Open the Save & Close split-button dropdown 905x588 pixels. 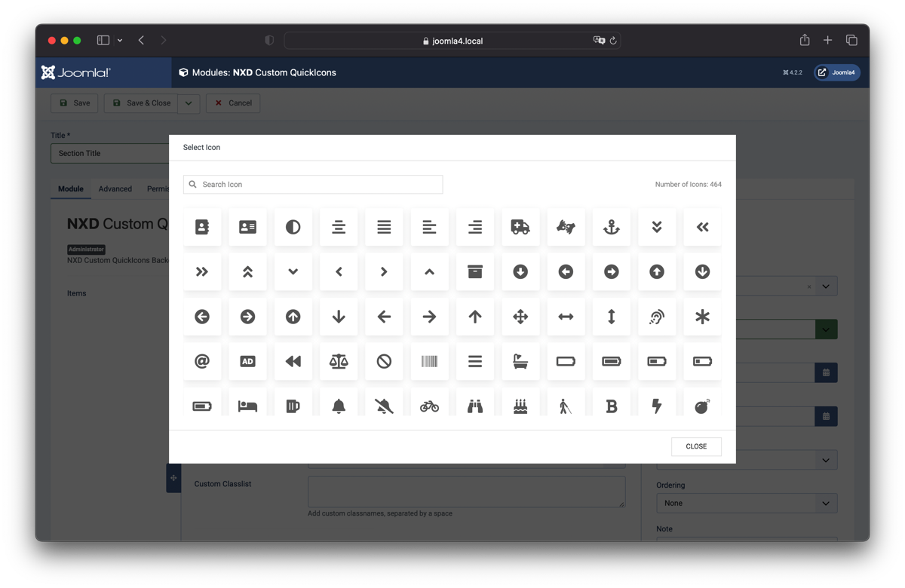click(188, 103)
